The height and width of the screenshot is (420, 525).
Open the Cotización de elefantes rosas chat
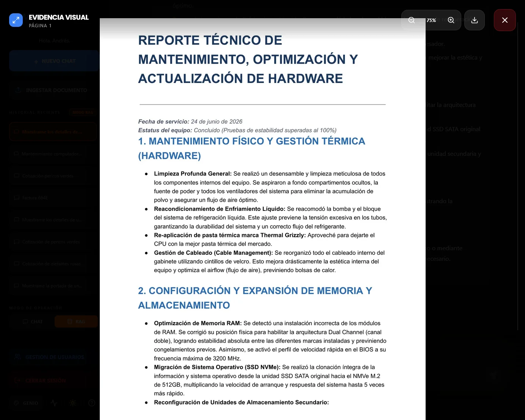48,264
